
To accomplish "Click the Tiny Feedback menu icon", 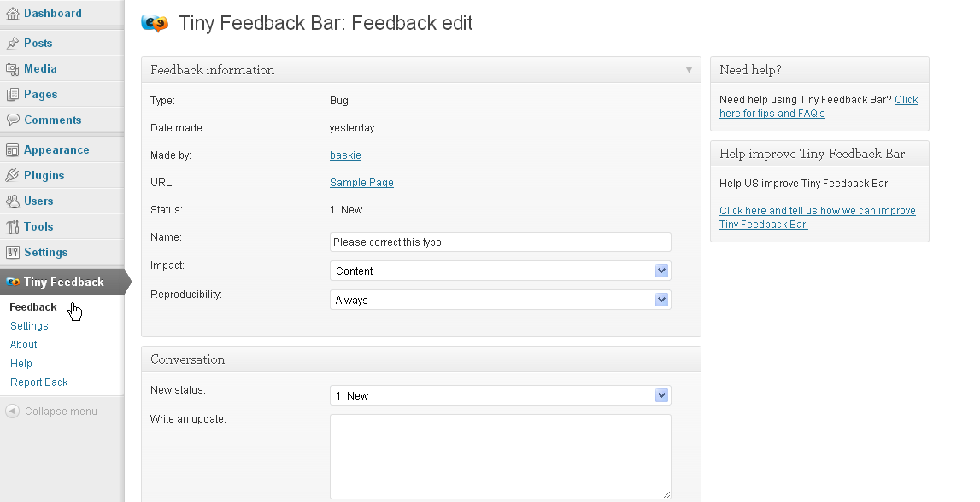I will (13, 283).
